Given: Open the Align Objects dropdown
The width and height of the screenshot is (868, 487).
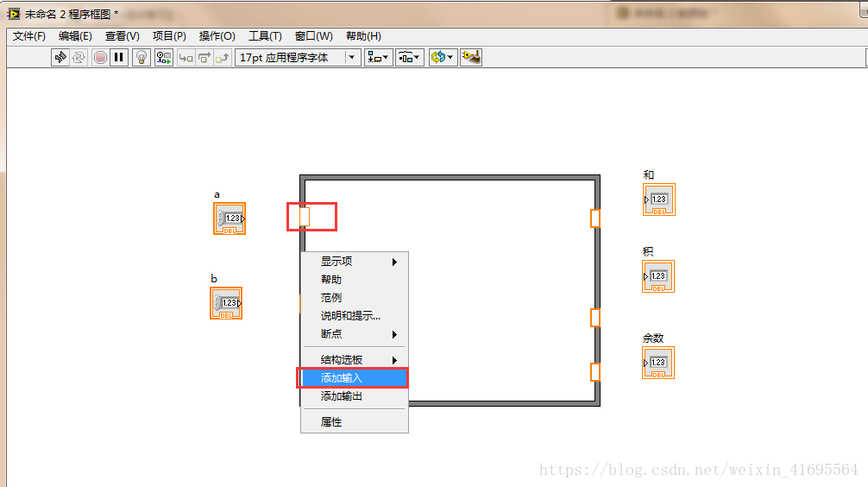Looking at the screenshot, I should 379,57.
